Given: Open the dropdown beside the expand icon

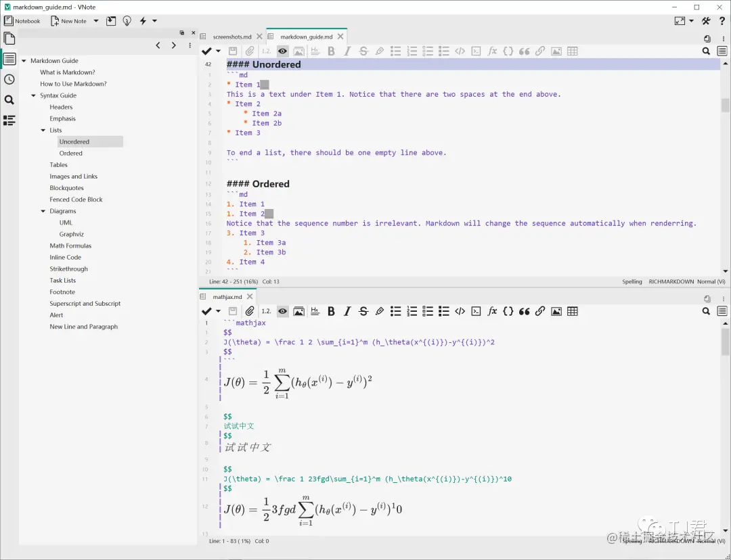Looking at the screenshot, I should [x=691, y=21].
